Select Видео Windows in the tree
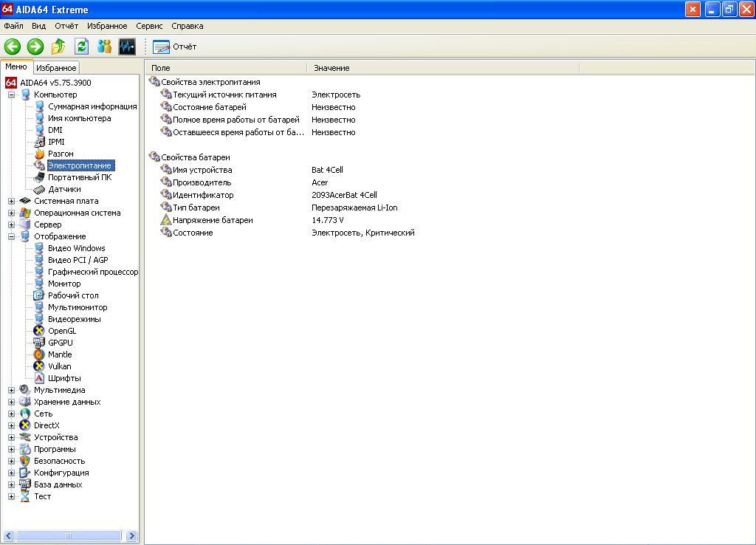Image resolution: width=756 pixels, height=545 pixels. [76, 248]
